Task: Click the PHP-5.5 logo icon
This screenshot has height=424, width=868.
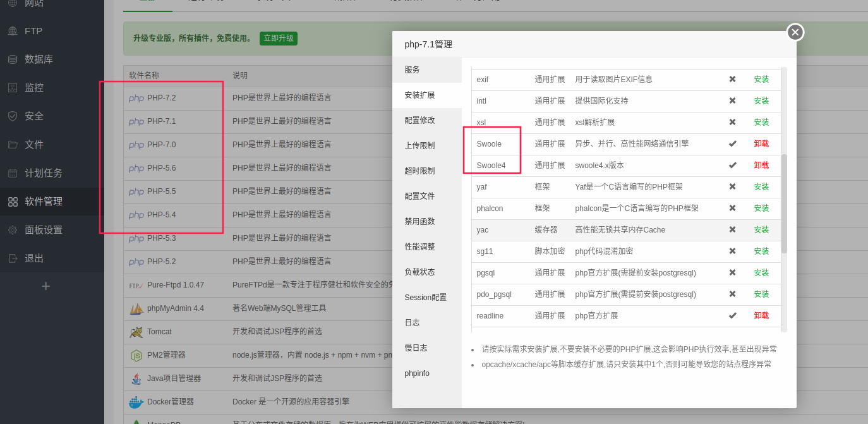Action: (x=136, y=191)
